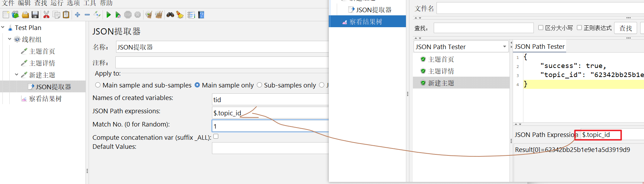644x184 pixels.
Task: Click the Save floppy disk icon
Action: [35, 15]
